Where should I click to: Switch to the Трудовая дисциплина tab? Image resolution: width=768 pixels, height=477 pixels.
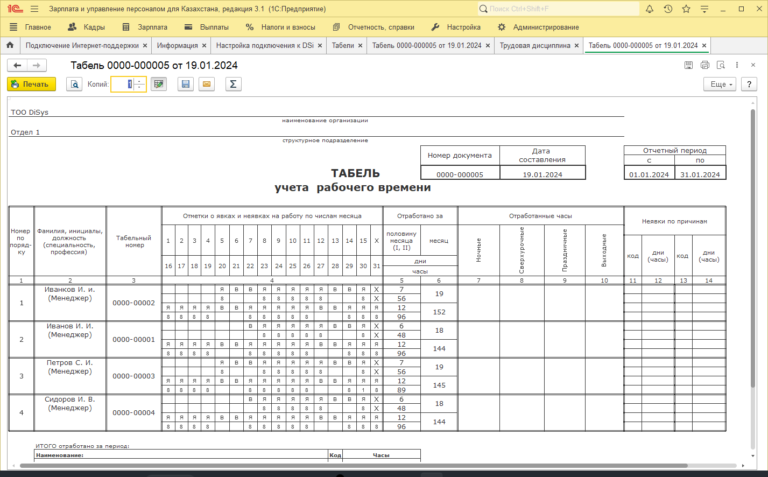[x=535, y=46]
